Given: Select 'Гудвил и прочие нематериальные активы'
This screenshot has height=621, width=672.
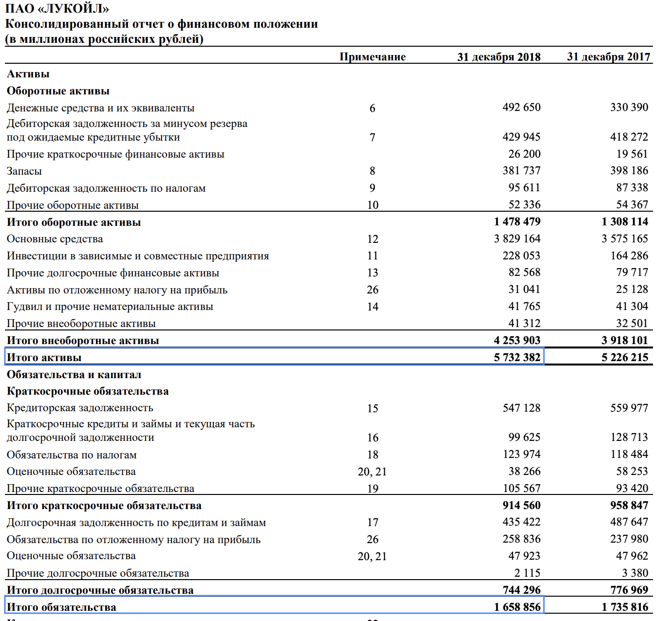Looking at the screenshot, I should (x=110, y=307).
